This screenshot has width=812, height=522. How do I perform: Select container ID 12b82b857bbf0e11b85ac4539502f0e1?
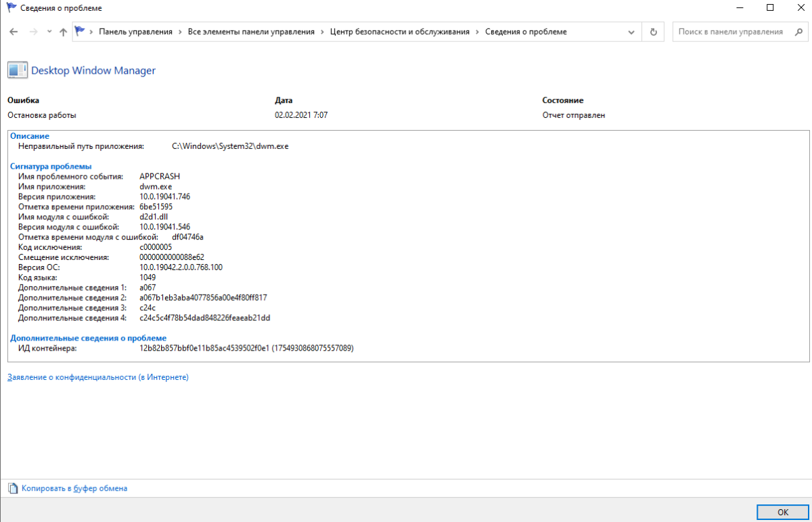click(x=204, y=348)
